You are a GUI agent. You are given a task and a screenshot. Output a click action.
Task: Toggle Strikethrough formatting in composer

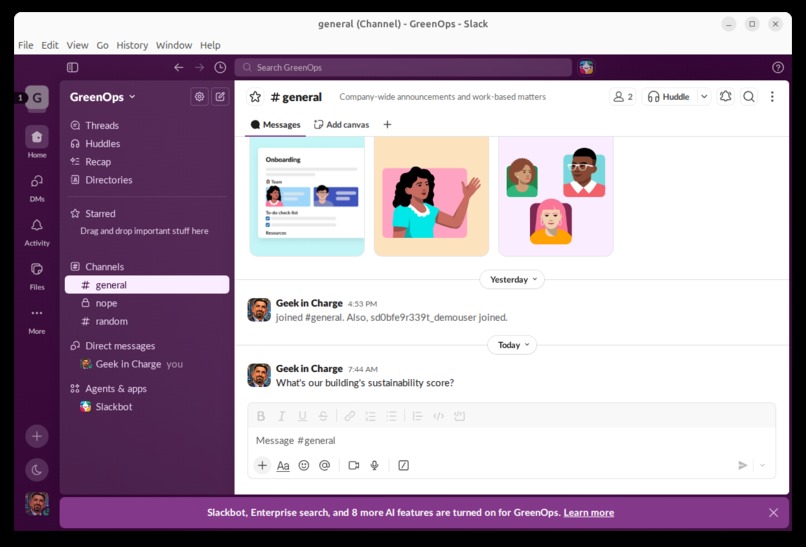pos(323,416)
